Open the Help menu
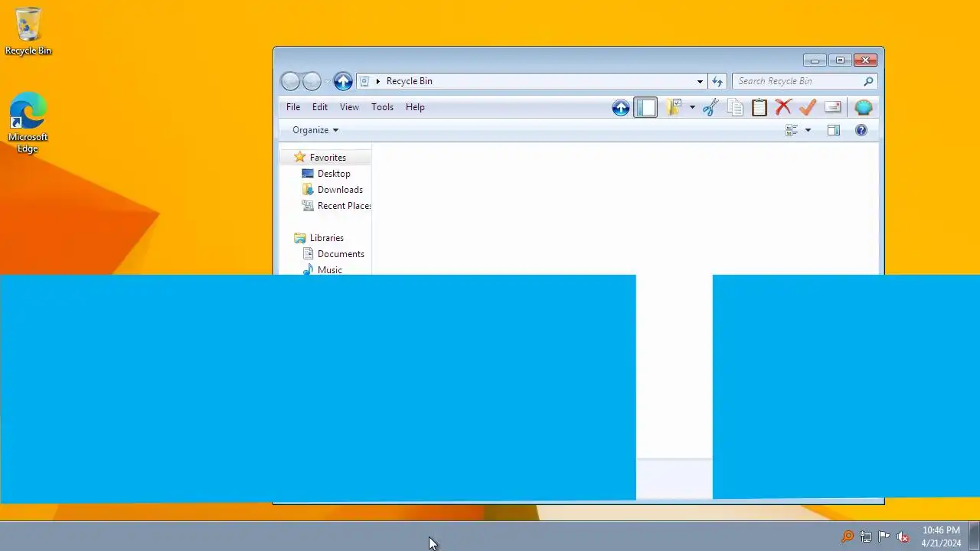980x551 pixels. 415,107
